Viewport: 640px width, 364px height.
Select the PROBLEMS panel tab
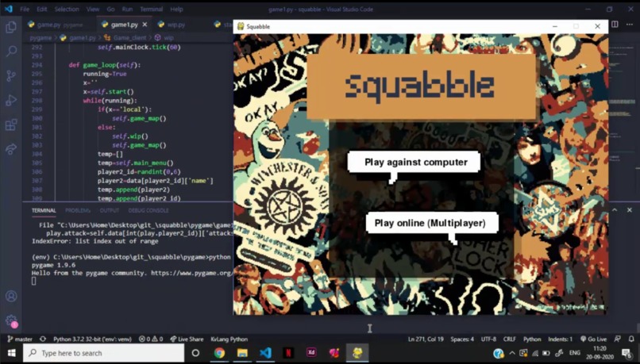78,210
